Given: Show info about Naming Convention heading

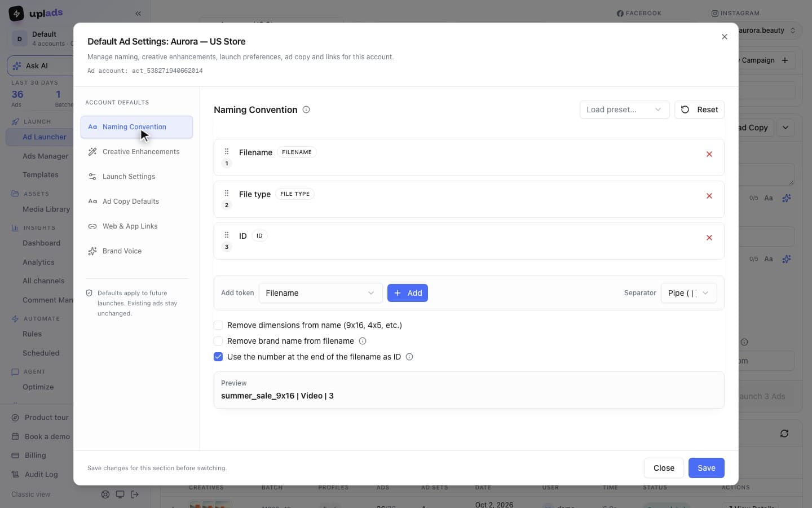Looking at the screenshot, I should (306, 110).
